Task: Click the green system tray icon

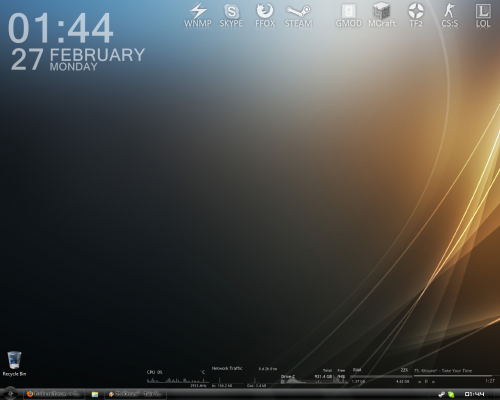Action: (451, 394)
